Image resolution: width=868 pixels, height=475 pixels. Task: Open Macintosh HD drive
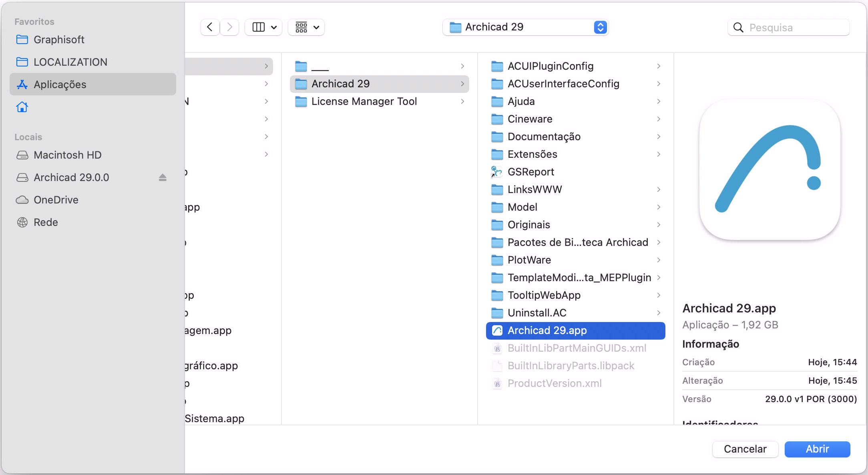67,155
